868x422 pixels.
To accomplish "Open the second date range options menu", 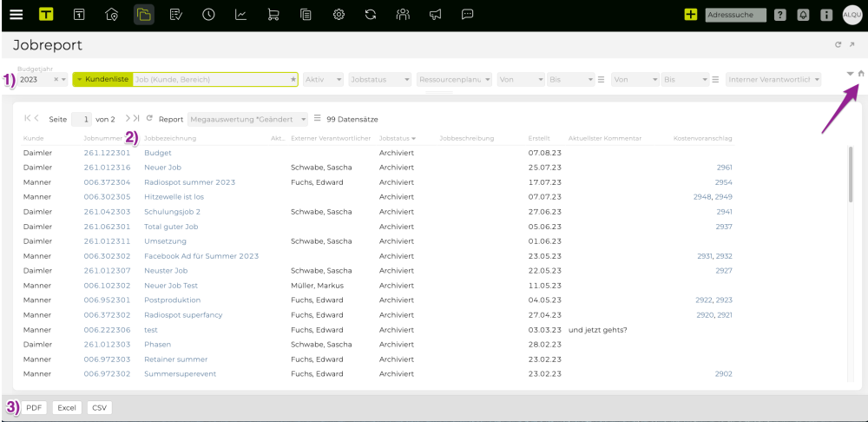I will click(x=715, y=80).
